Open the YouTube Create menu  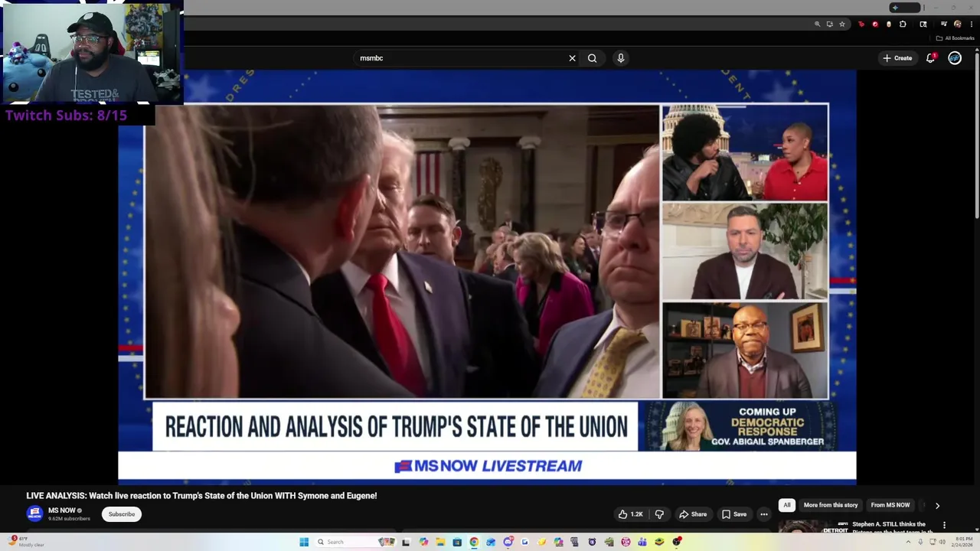pyautogui.click(x=898, y=58)
